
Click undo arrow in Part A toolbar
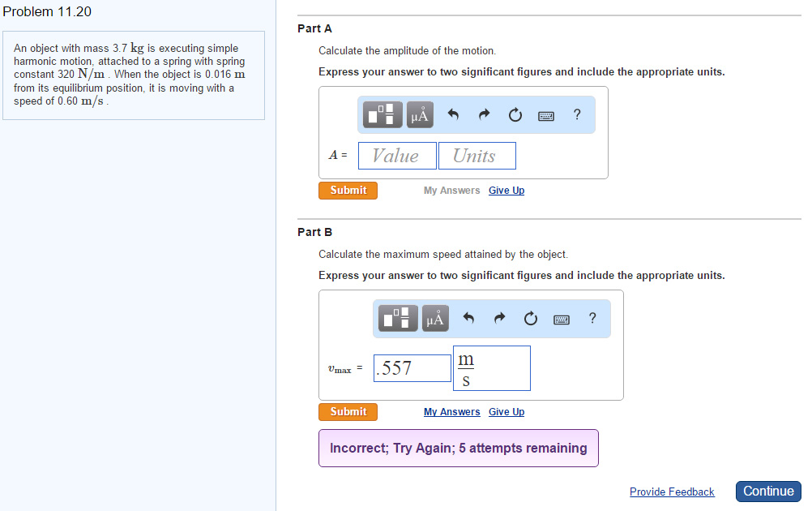click(x=453, y=115)
